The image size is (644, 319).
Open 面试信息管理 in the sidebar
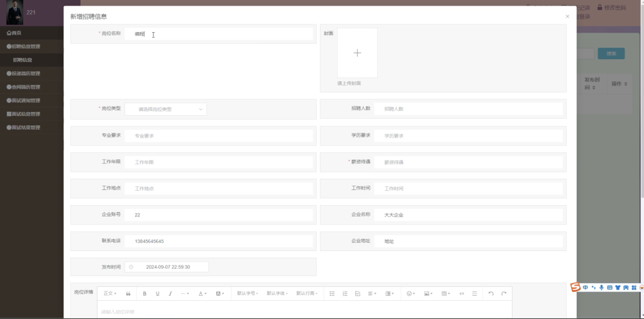tap(23, 114)
